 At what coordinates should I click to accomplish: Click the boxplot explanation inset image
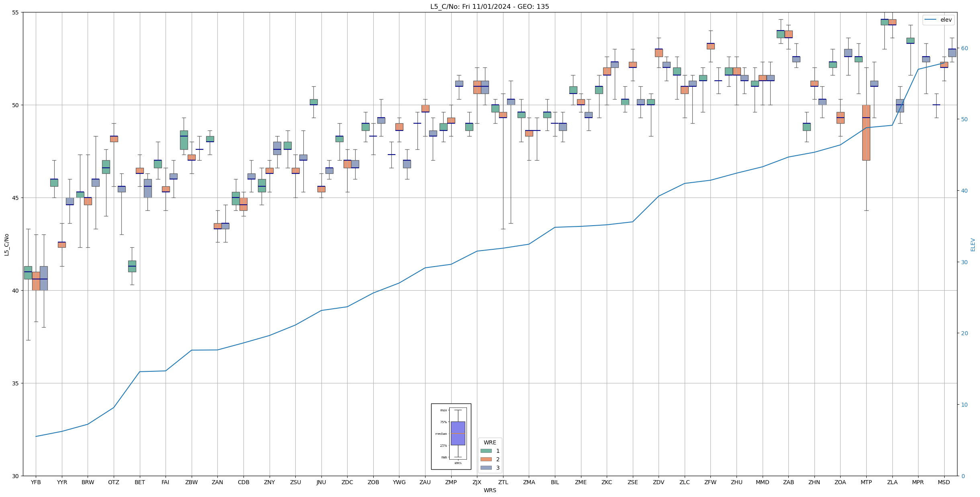(x=451, y=436)
